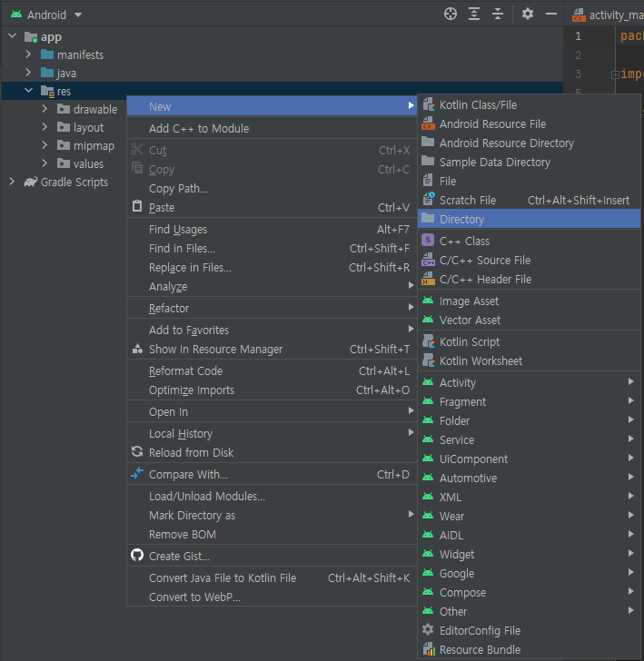The width and height of the screenshot is (644, 661).
Task: Click the Resource Bundle icon
Action: tap(428, 649)
